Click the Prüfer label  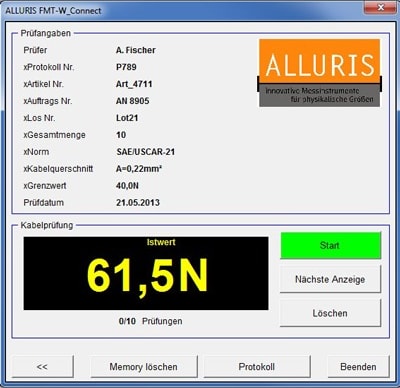[35, 50]
